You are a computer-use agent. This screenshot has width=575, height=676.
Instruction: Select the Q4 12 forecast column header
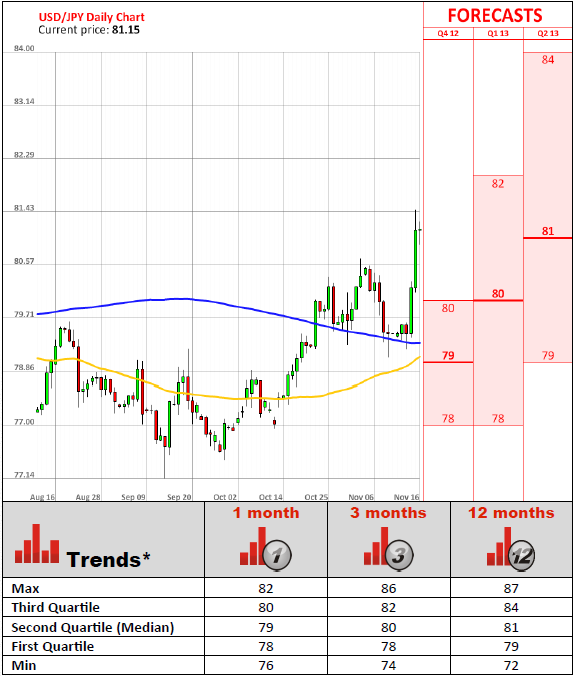click(x=448, y=34)
